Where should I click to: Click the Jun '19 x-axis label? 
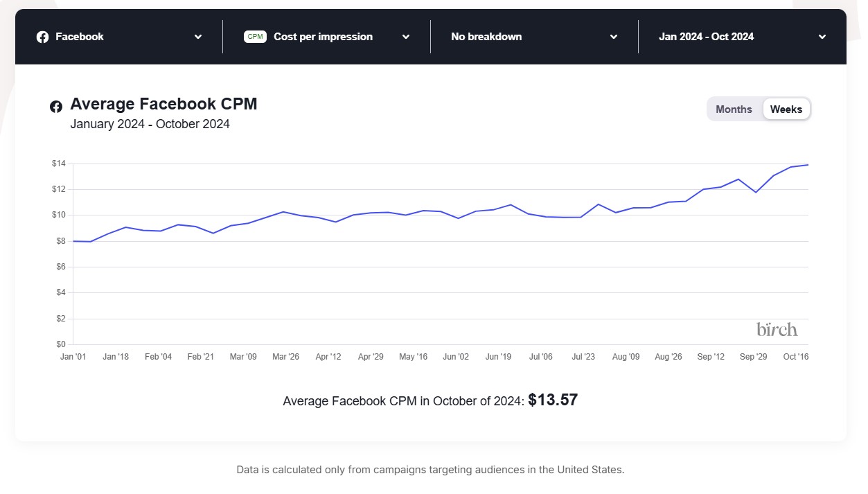tap(498, 357)
